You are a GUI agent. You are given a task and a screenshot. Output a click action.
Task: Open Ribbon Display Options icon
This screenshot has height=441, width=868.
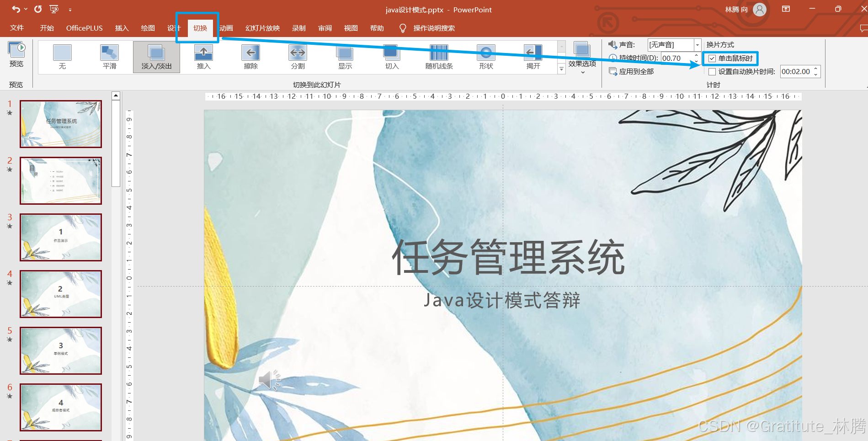click(x=786, y=9)
